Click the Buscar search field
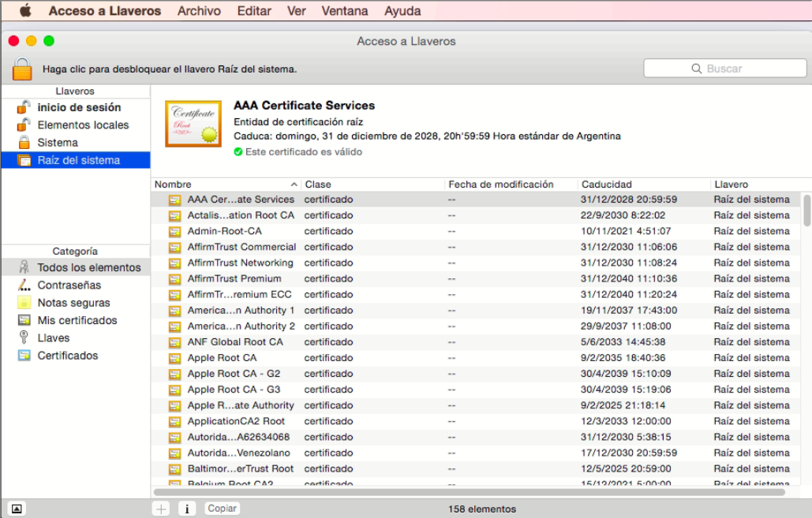 coord(725,69)
